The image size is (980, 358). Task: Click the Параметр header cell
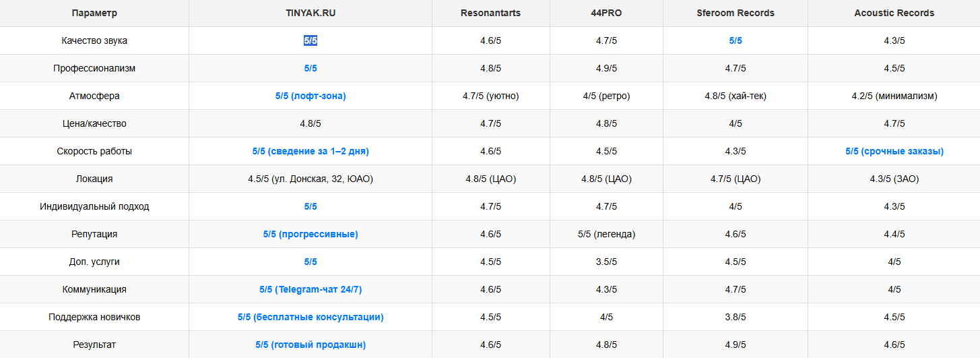click(94, 13)
